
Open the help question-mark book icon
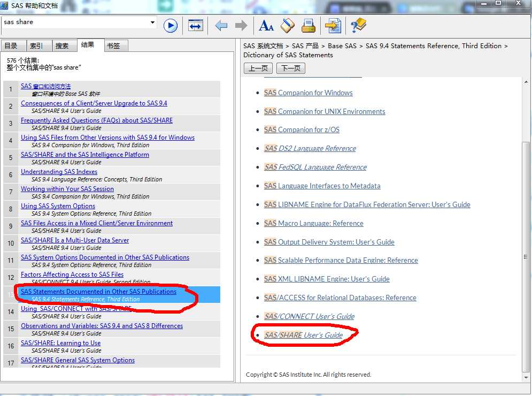358,26
